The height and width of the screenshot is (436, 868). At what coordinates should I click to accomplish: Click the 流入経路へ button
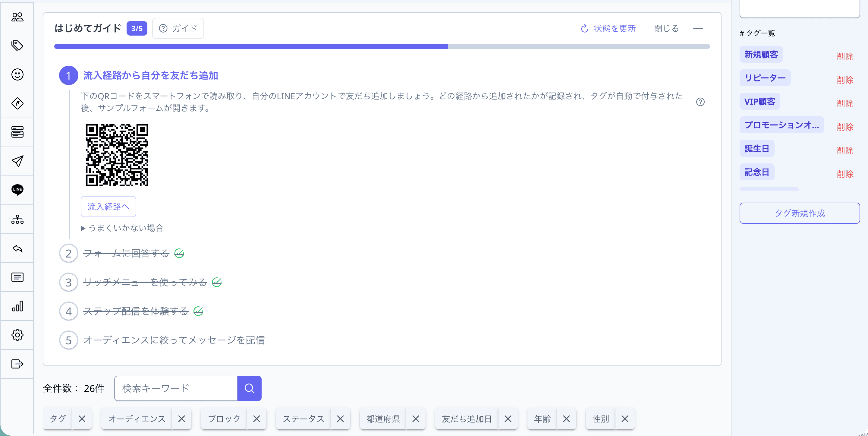[x=108, y=206]
